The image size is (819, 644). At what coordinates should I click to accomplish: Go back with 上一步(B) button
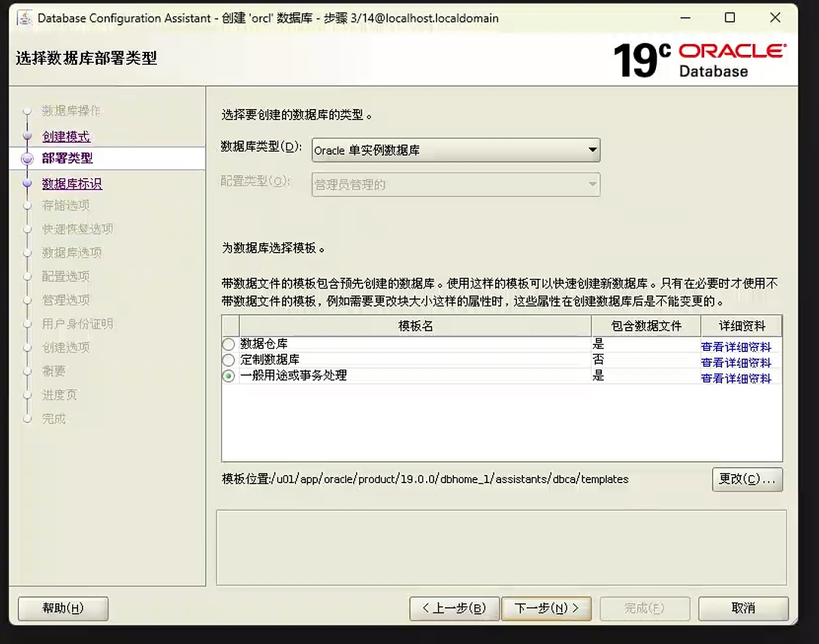tap(455, 609)
